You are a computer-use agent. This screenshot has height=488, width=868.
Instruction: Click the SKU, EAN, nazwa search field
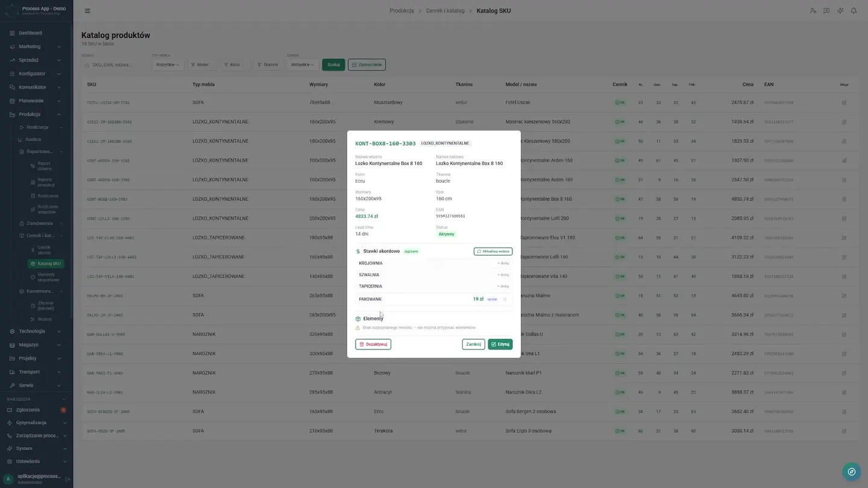[115, 64]
